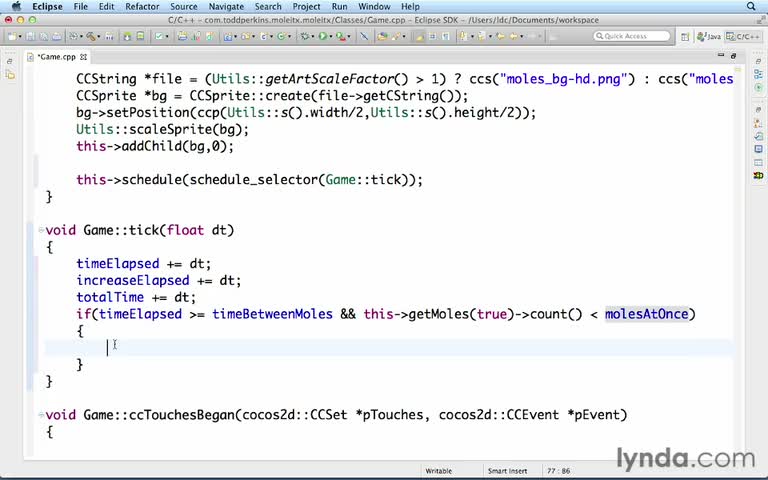The width and height of the screenshot is (768, 480).
Task: Click timeBetweenMoles in the if condition
Action: [x=272, y=314]
